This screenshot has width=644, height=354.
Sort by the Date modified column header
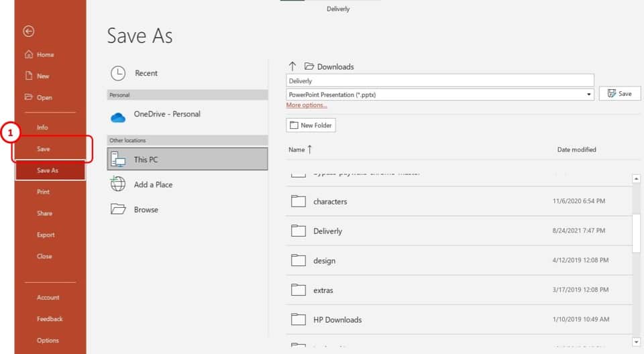[x=576, y=150]
